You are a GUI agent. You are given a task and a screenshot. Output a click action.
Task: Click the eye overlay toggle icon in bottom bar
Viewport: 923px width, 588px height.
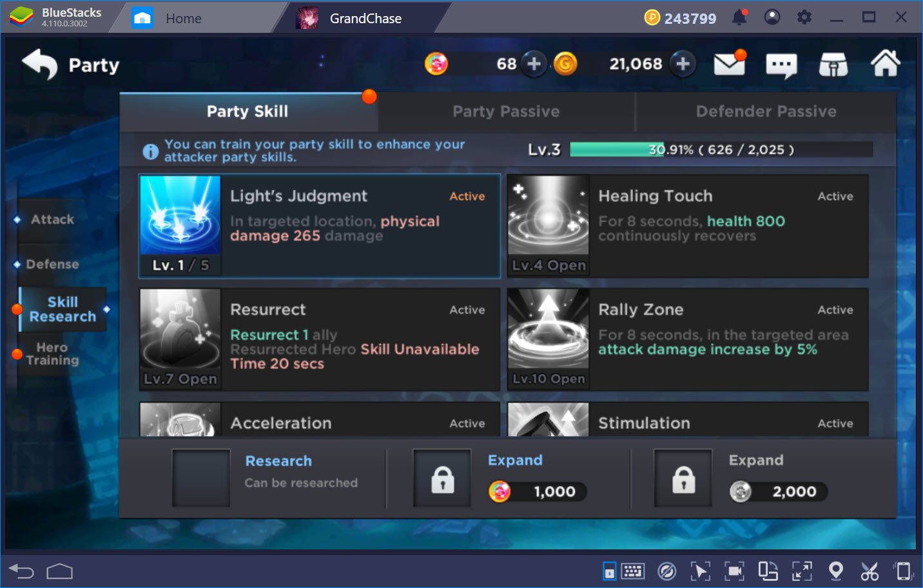pos(667,571)
